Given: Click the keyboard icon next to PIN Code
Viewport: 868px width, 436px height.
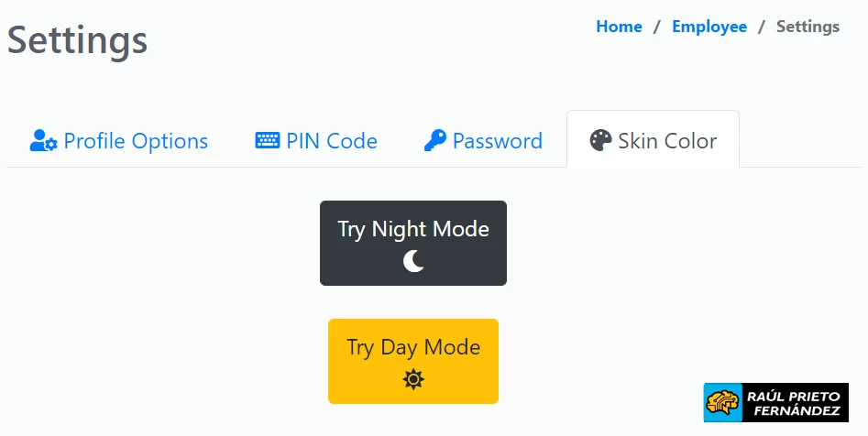Looking at the screenshot, I should click(x=268, y=140).
